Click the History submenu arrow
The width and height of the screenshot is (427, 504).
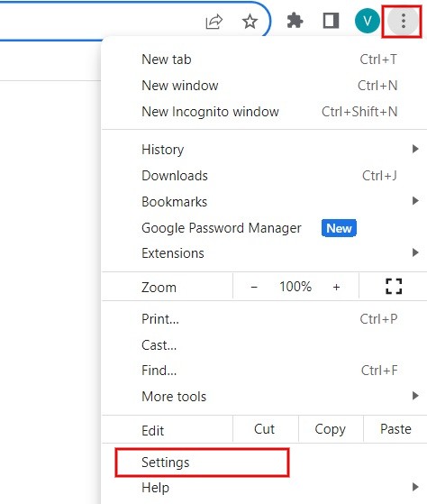point(415,149)
